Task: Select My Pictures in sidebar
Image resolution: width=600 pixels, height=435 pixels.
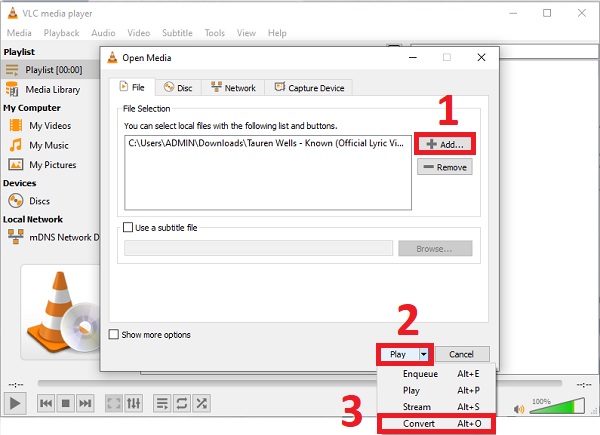Action: (51, 165)
